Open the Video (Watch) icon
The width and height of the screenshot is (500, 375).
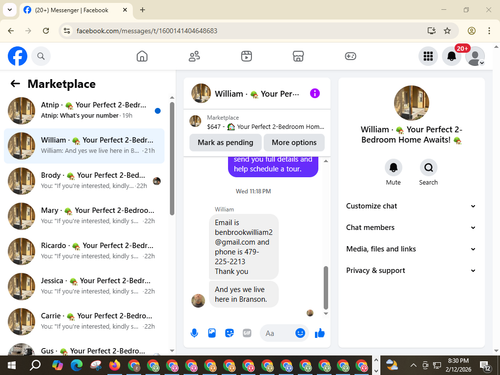[x=246, y=56]
